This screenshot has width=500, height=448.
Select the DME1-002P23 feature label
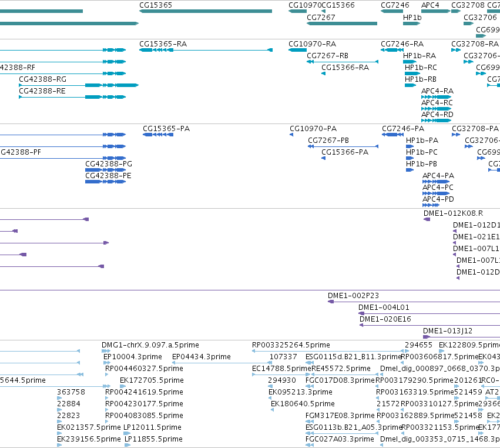tap(353, 296)
